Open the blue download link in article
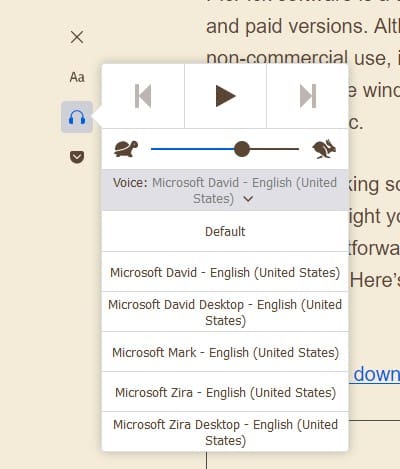The width and height of the screenshot is (400, 469). (374, 375)
